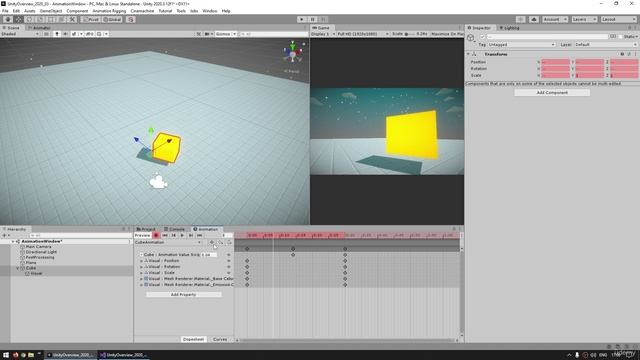The width and height of the screenshot is (640, 360).
Task: Open the GameObject menu
Action: coord(51,11)
